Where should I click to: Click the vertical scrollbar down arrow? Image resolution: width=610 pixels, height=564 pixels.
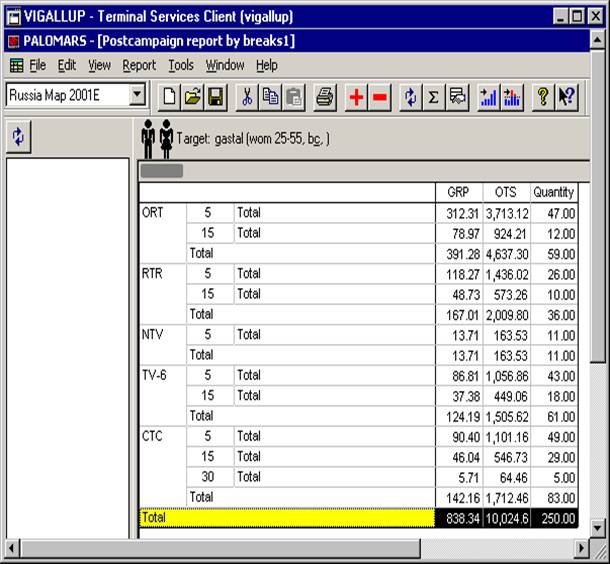(x=598, y=528)
